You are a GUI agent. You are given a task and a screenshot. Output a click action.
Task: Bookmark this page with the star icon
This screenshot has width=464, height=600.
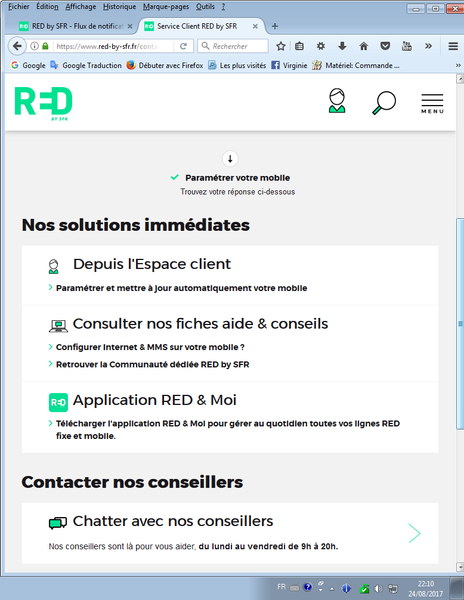(281, 46)
